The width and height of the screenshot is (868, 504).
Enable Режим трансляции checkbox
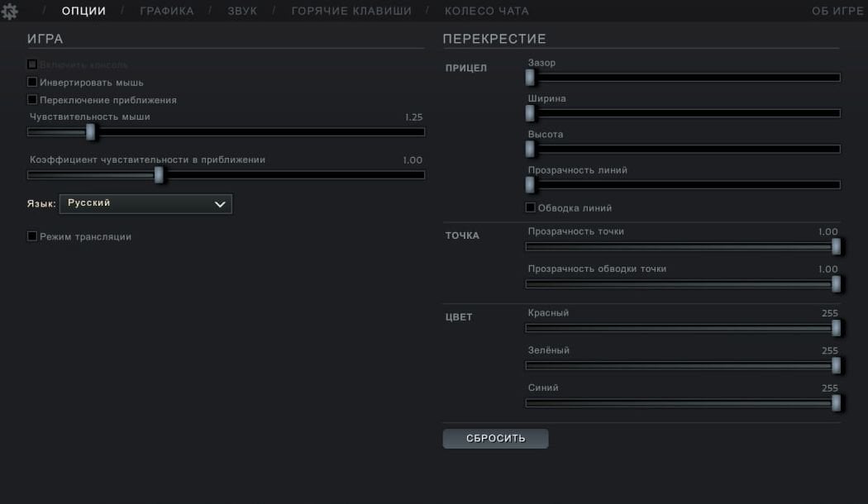point(32,236)
